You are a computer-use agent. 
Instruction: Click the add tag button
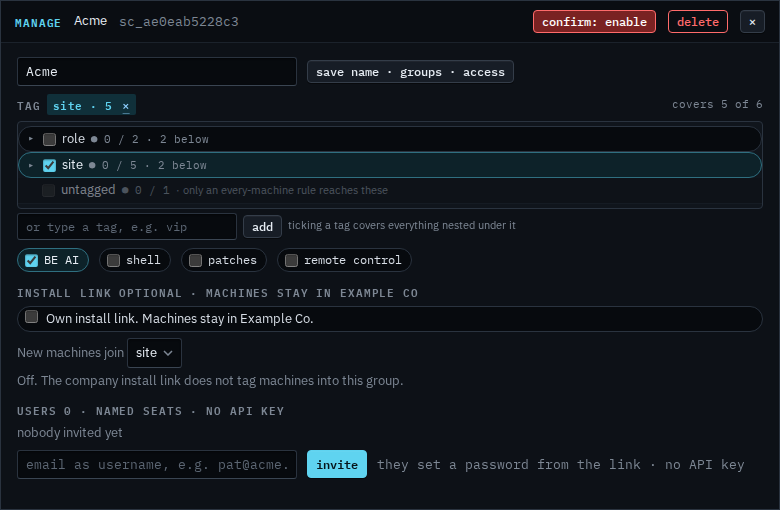tap(262, 227)
